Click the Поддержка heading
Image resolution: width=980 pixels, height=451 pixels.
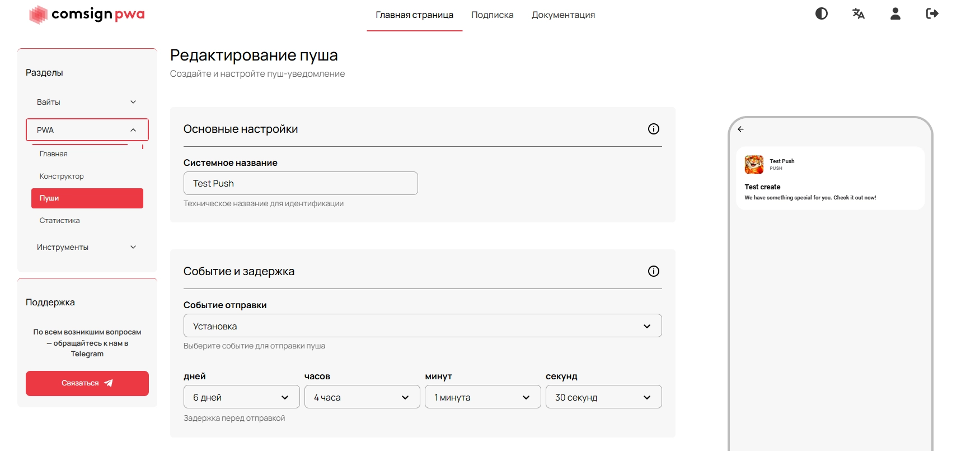tap(50, 302)
